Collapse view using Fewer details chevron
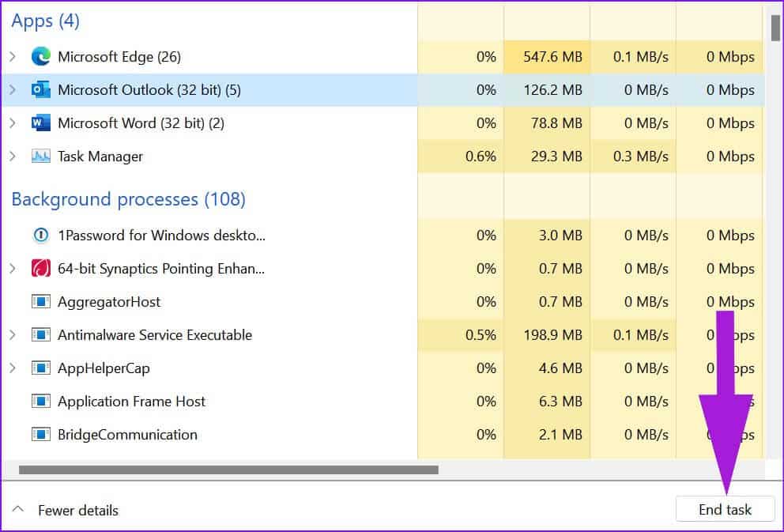 click(x=18, y=510)
